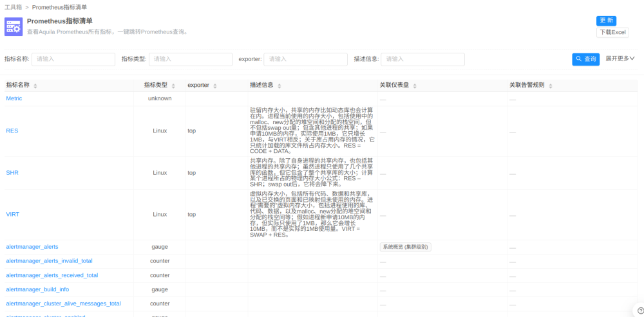Click counter cell in alertmanager_alerts_received_total row
The width and height of the screenshot is (644, 317).
click(x=160, y=275)
